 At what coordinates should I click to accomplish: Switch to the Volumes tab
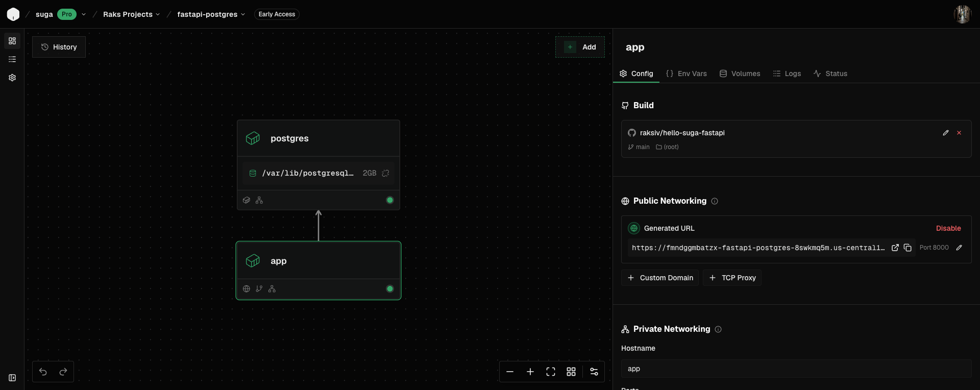click(740, 74)
